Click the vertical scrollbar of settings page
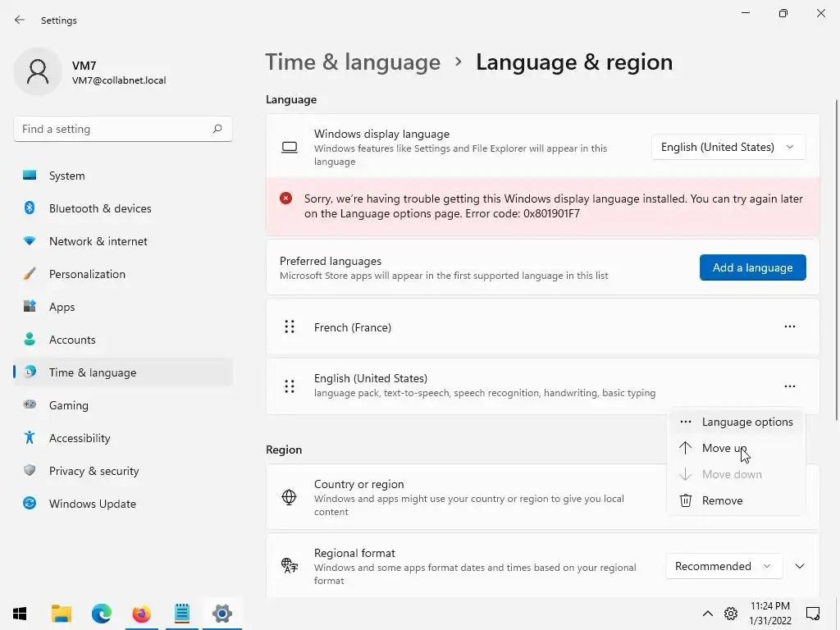Viewport: 840px width, 630px height. [836, 260]
